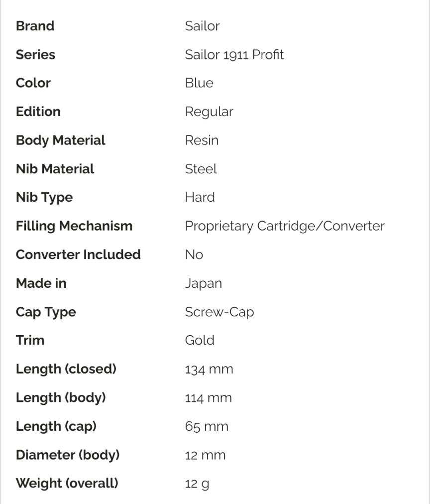This screenshot has width=430, height=504.
Task: Click the Color value "Blue"
Action: click(199, 83)
